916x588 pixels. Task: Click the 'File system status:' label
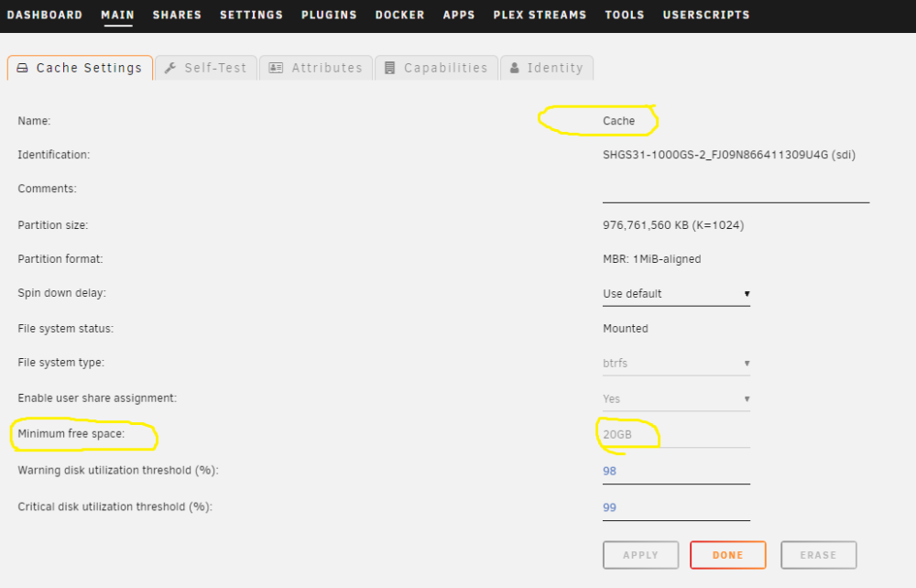tap(65, 329)
